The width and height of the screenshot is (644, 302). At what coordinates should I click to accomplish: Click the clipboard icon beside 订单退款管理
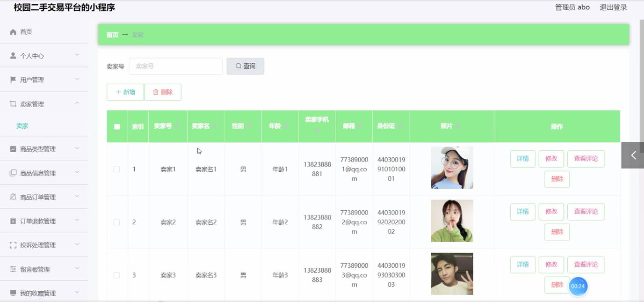tap(13, 221)
